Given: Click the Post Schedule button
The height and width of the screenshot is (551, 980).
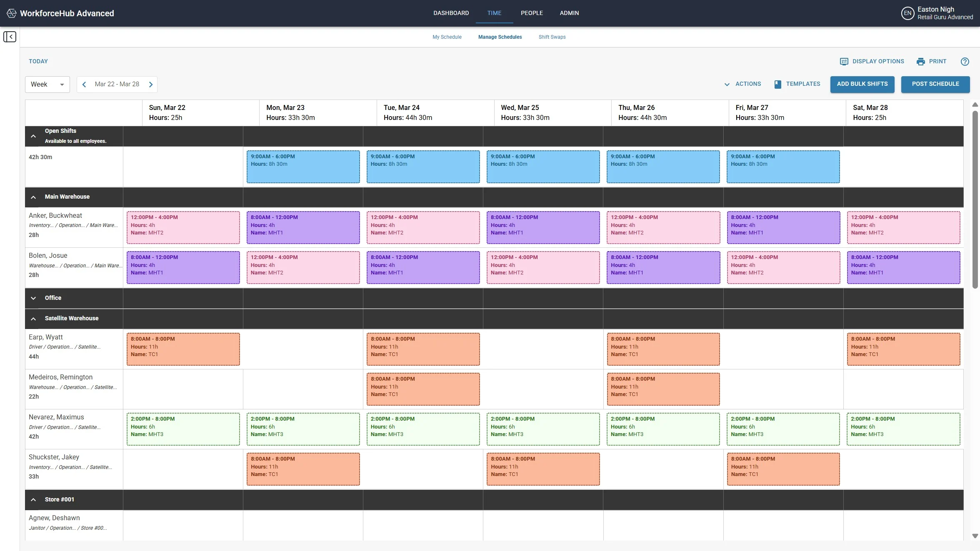Looking at the screenshot, I should pyautogui.click(x=935, y=84).
